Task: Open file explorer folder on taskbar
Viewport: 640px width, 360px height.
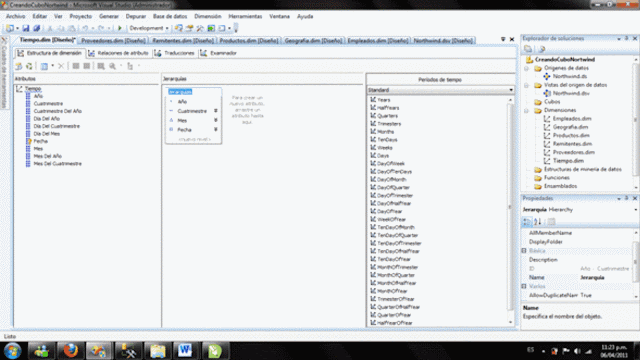Action: point(157,351)
